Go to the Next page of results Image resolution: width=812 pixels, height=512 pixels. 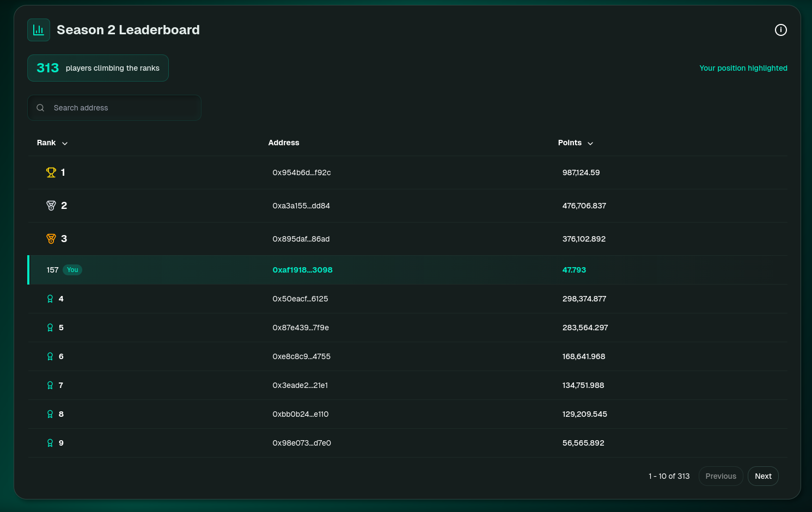tap(762, 476)
